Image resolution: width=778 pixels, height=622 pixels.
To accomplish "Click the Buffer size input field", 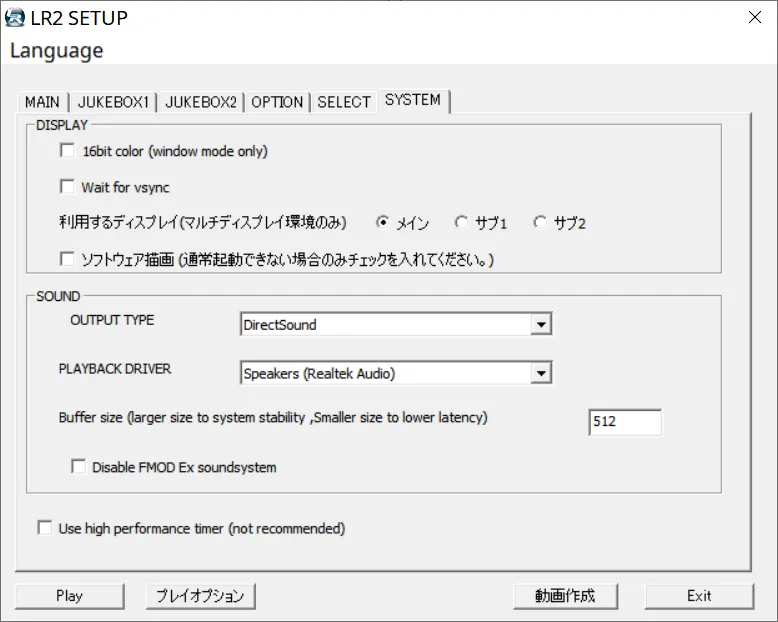I will (625, 422).
